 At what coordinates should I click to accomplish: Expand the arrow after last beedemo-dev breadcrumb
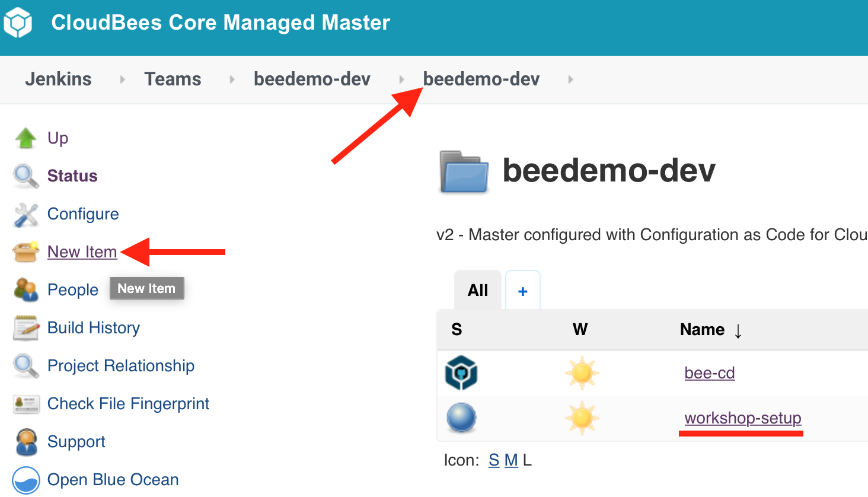pyautogui.click(x=570, y=79)
